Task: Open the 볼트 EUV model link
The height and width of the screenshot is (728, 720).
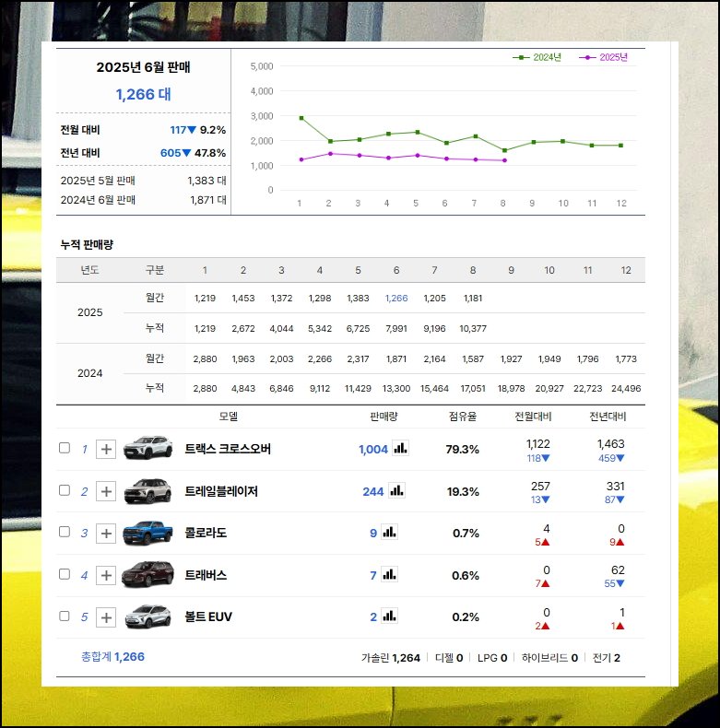Action: [208, 617]
